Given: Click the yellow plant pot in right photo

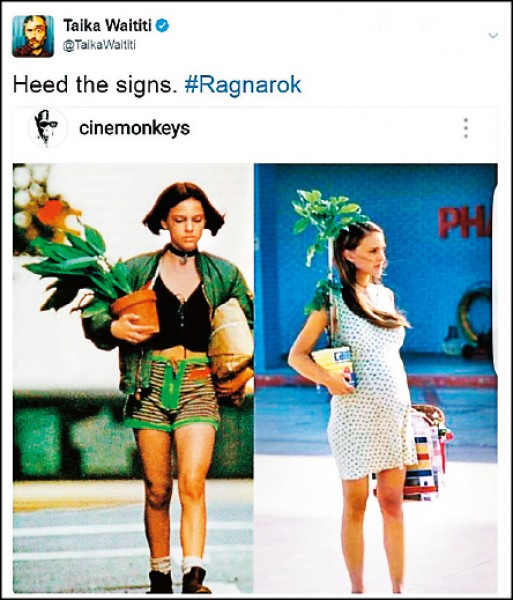Looking at the screenshot, I should tap(332, 361).
